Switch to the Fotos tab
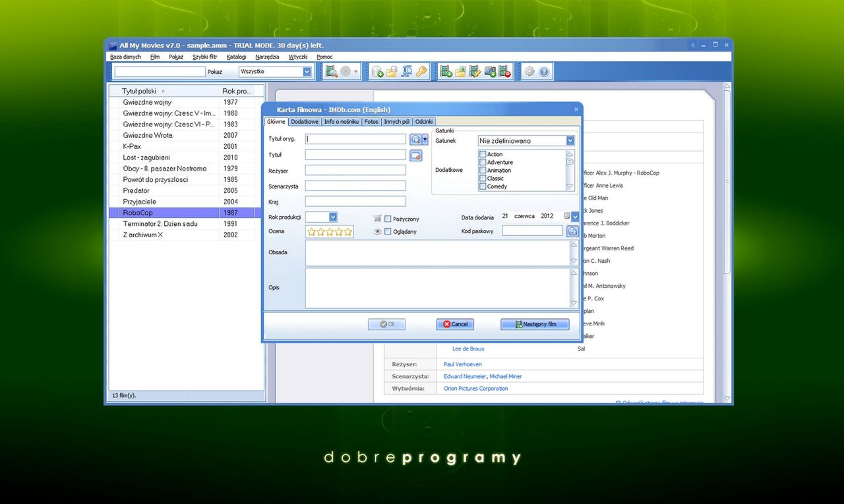This screenshot has height=504, width=844. 371,121
